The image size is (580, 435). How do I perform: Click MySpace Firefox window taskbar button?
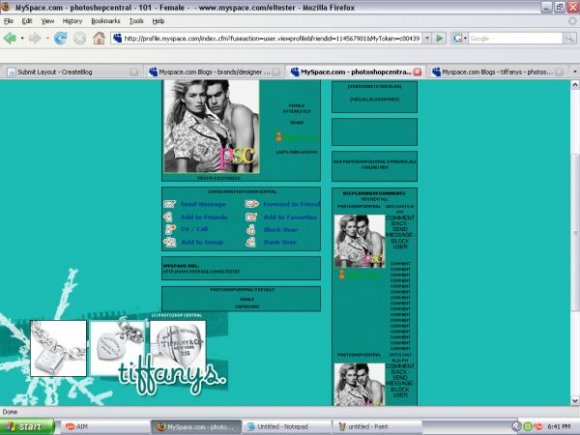tap(196, 426)
